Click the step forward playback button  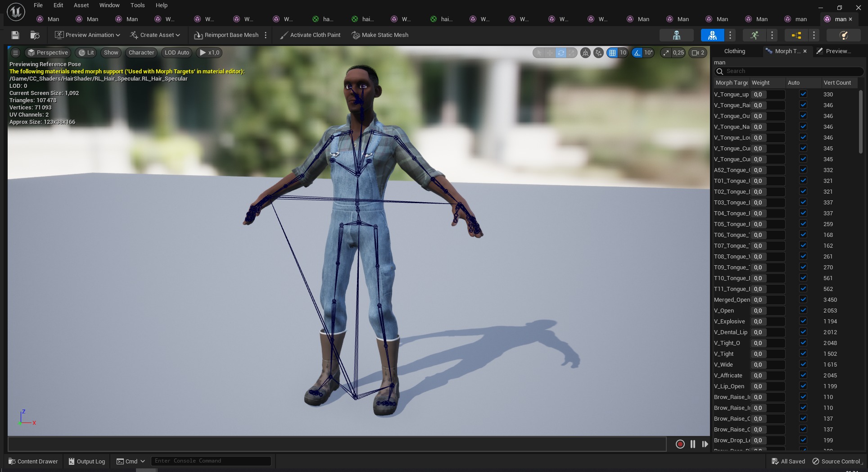pyautogui.click(x=705, y=444)
